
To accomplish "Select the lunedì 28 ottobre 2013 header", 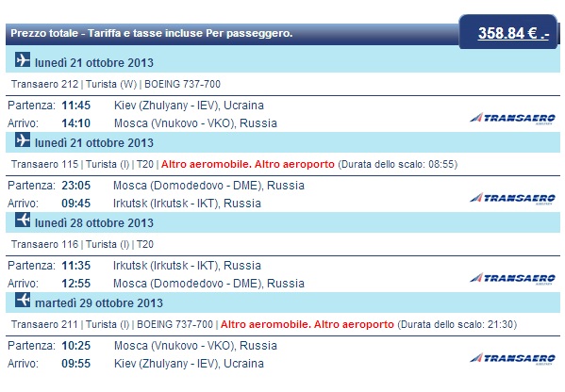I will tap(94, 222).
